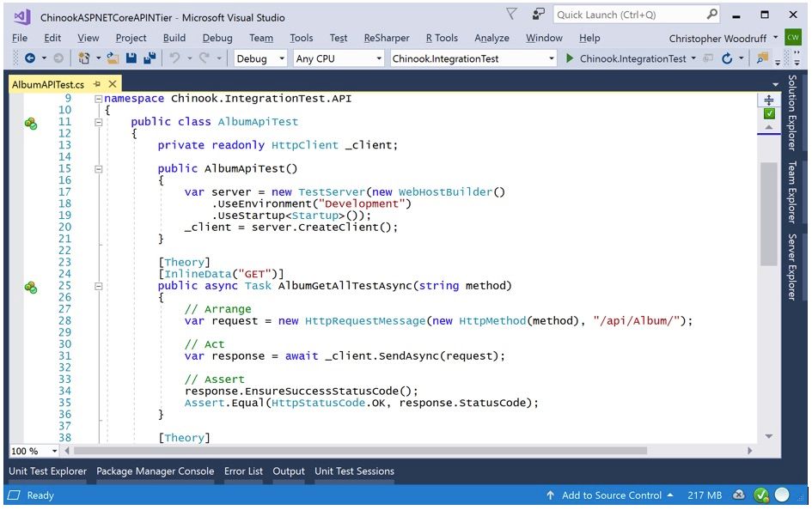Collapse the AlbumApiTest constructor region

(x=99, y=168)
